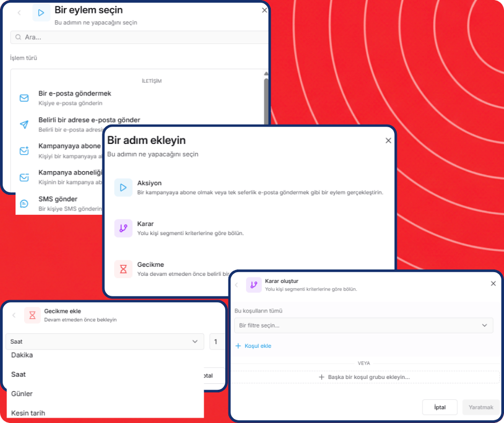Viewport: 504px width, 423px height.
Task: Click the Ara... search field
Action: [139, 38]
